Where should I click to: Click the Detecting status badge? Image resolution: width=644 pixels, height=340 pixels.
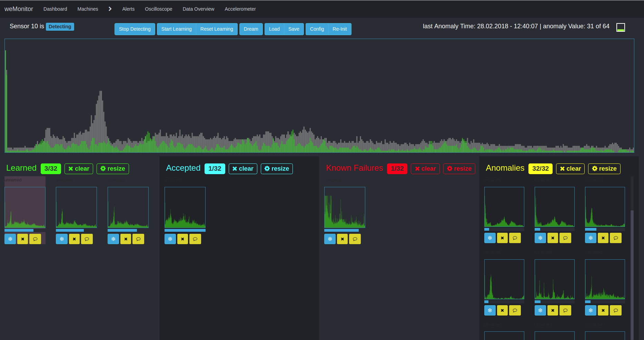[60, 27]
